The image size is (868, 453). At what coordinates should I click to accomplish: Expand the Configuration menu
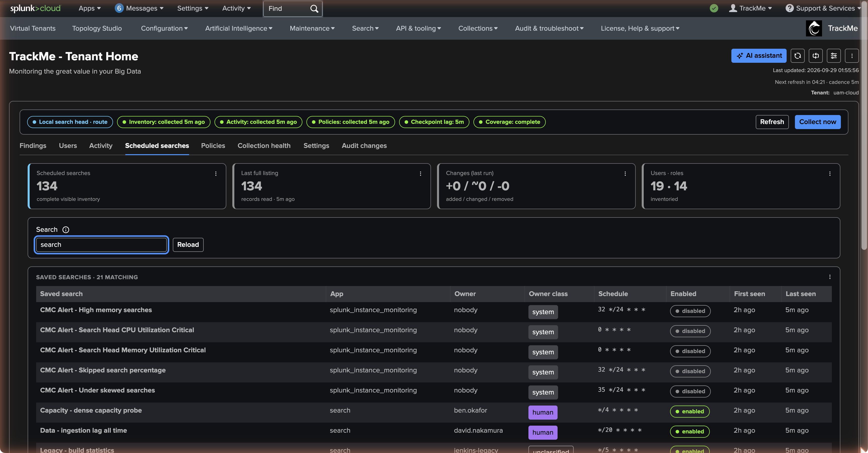164,28
